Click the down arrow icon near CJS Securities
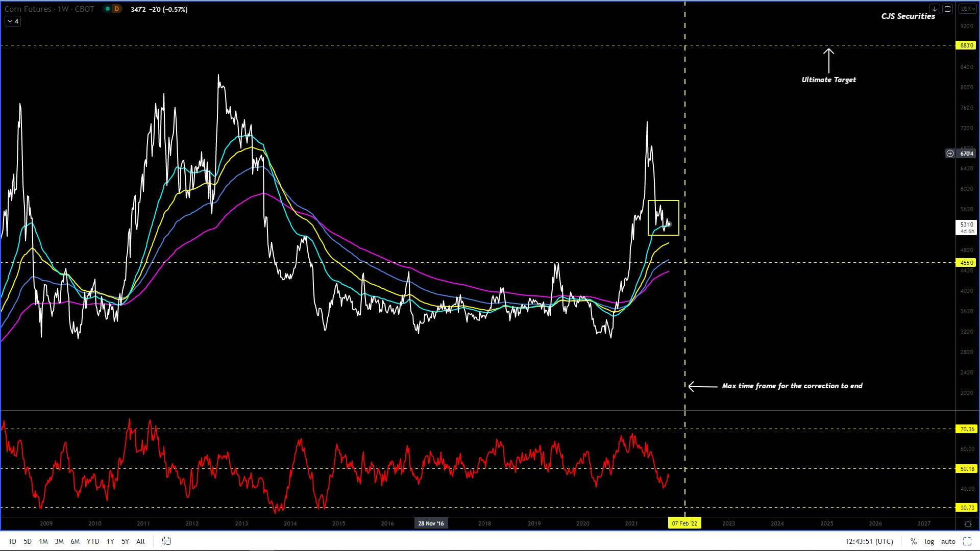The width and height of the screenshot is (980, 551). pos(935,9)
